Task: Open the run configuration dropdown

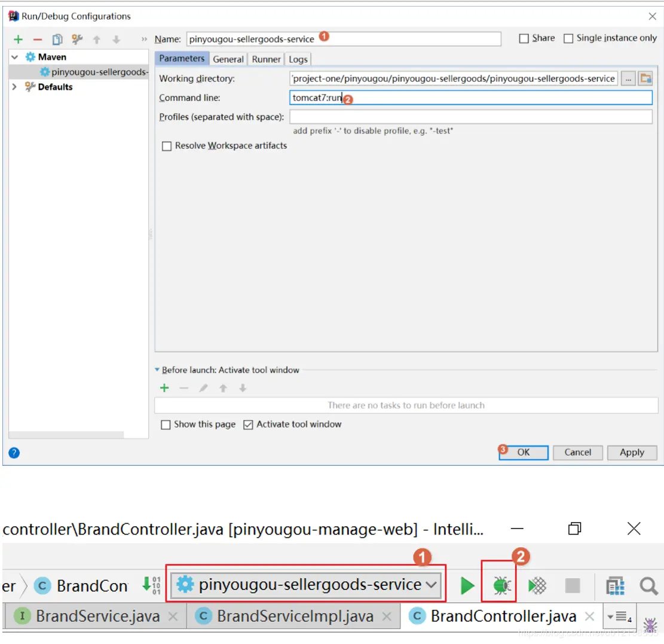Action: 305,585
